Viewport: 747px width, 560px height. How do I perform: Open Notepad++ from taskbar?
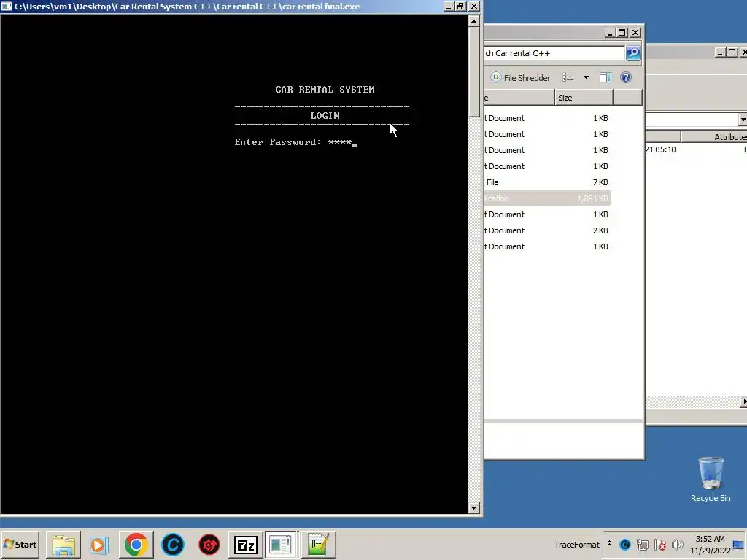click(318, 544)
